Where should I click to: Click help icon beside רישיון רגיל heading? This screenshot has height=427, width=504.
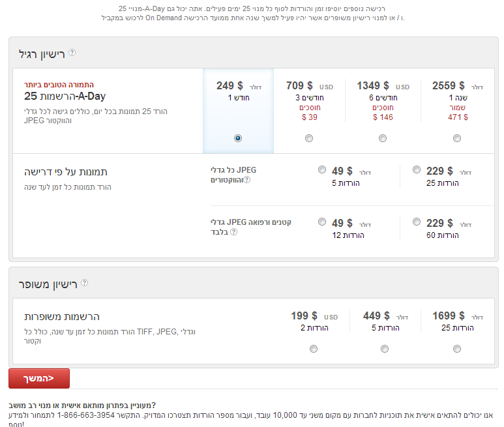click(x=72, y=53)
